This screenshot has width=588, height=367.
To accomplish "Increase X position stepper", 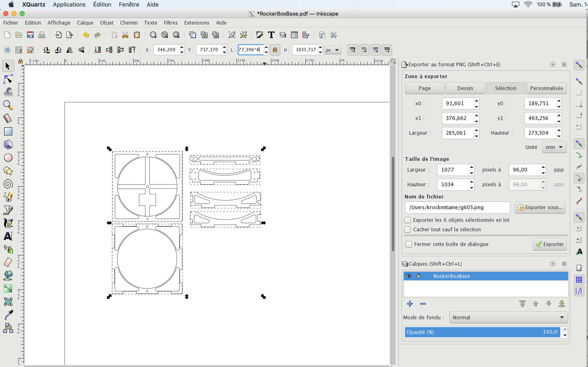I will coord(182,47).
